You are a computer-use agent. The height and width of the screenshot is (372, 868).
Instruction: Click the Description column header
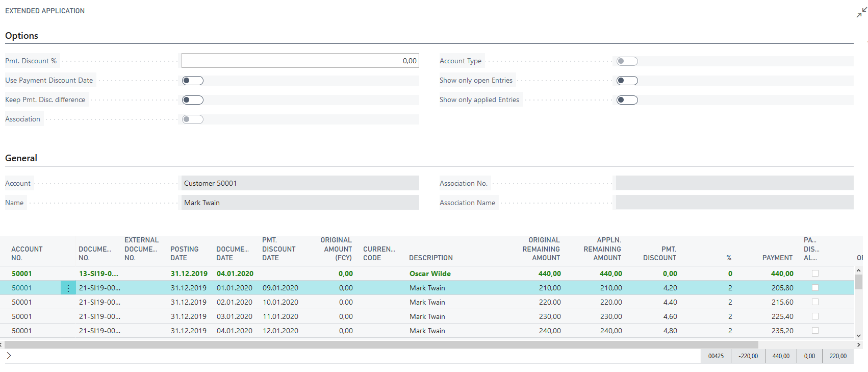pyautogui.click(x=430, y=258)
